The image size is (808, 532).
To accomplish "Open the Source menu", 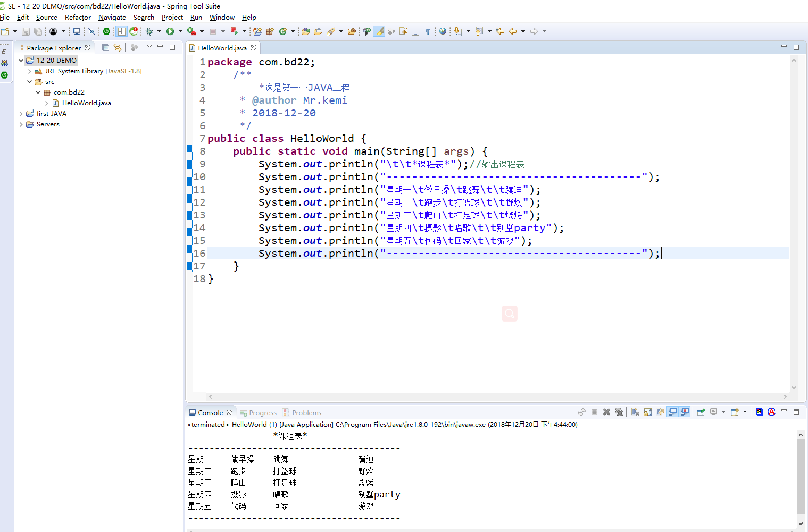I will click(x=47, y=18).
